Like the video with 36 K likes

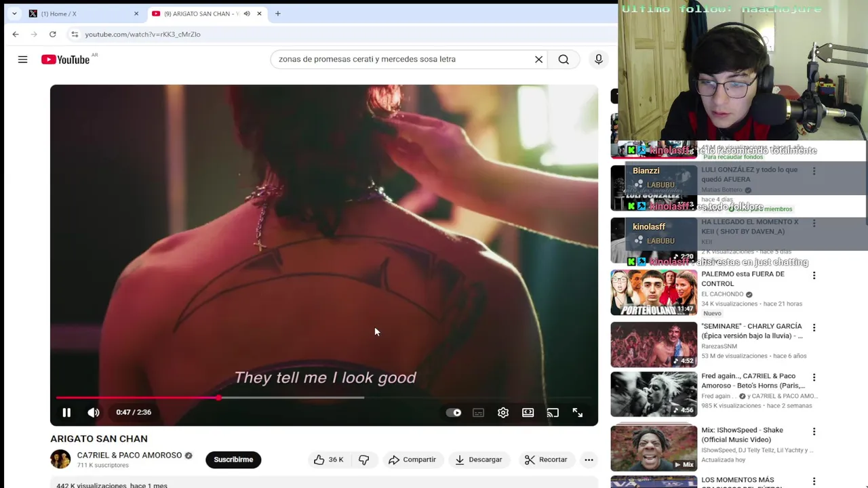click(329, 460)
